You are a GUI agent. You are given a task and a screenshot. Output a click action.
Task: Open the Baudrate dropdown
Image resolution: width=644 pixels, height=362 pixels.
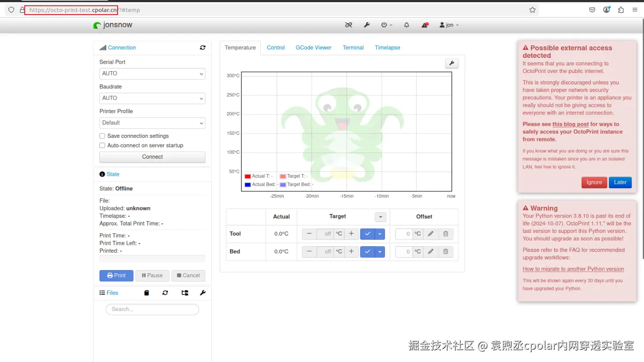click(152, 98)
